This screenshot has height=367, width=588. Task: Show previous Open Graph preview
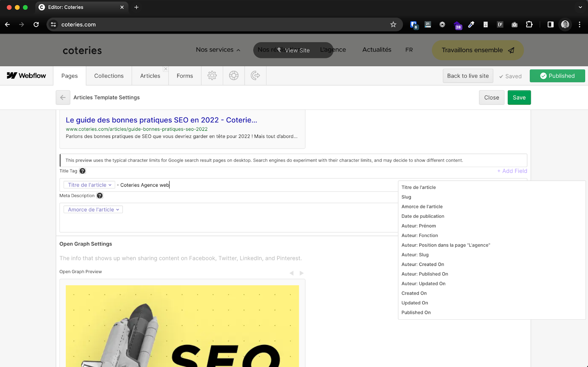coord(291,273)
